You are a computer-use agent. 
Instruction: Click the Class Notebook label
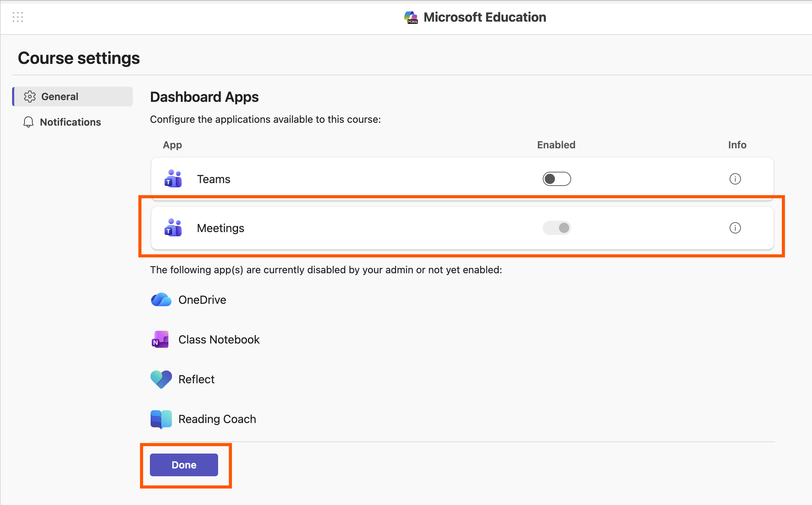click(219, 340)
